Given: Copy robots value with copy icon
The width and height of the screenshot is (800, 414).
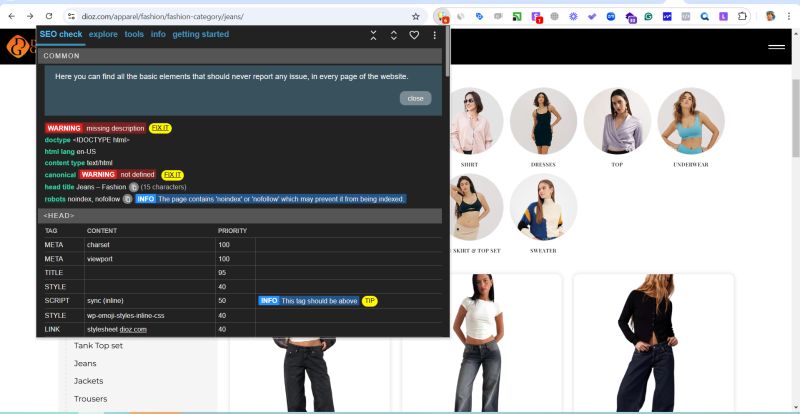Looking at the screenshot, I should click(x=128, y=199).
